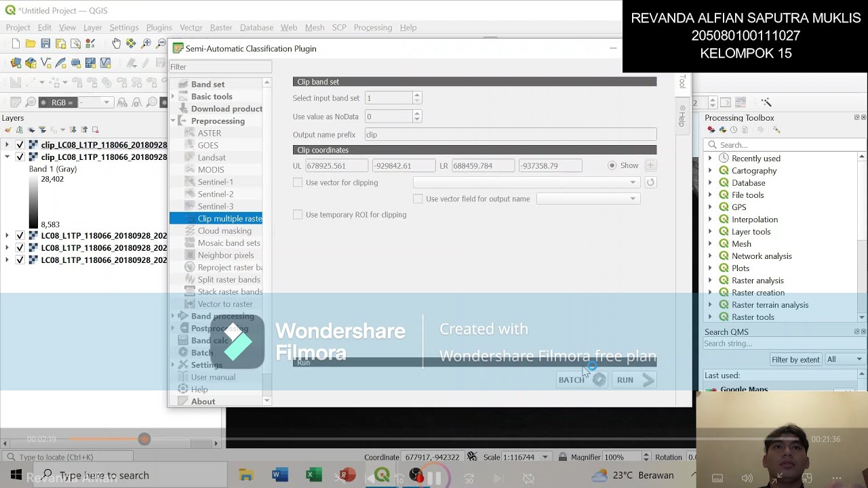
Task: Open the Processing menu
Action: [x=372, y=27]
